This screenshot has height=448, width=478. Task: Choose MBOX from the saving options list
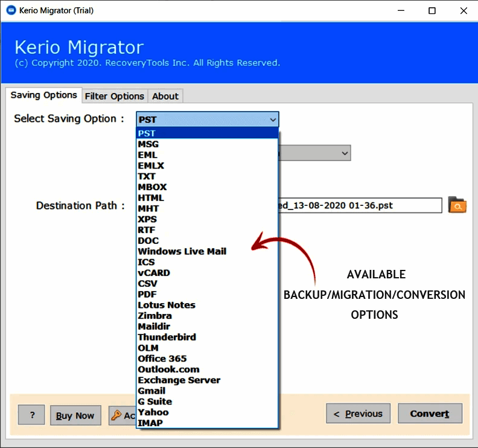point(152,187)
